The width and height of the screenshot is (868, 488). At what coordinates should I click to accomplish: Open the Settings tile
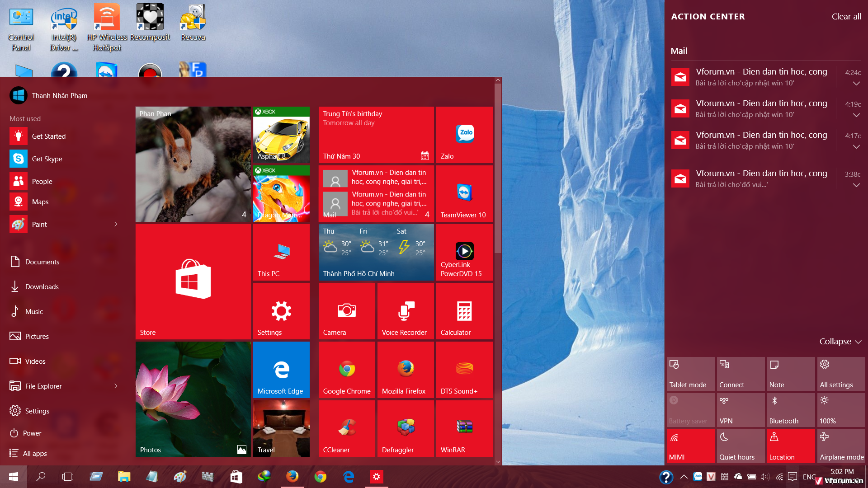click(281, 311)
